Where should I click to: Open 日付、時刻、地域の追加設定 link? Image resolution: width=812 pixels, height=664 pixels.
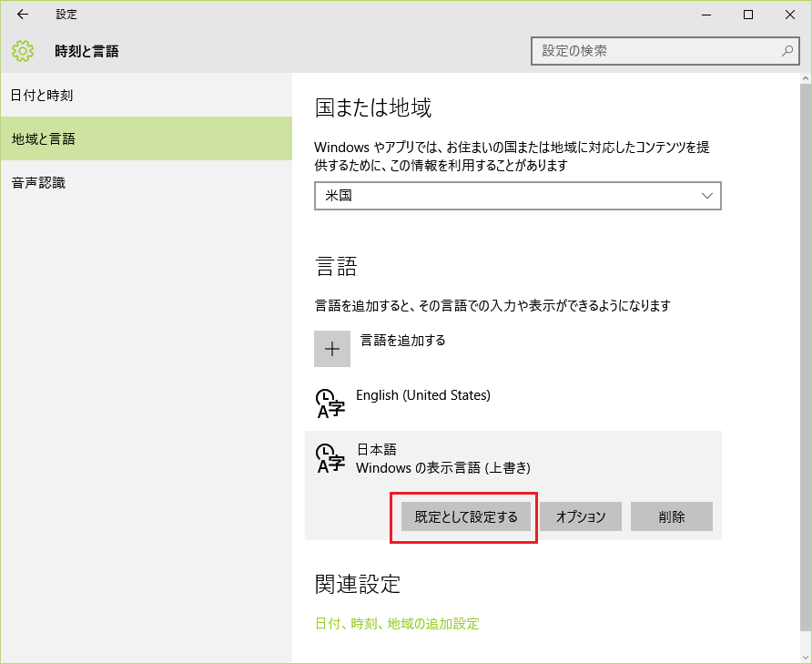[397, 623]
